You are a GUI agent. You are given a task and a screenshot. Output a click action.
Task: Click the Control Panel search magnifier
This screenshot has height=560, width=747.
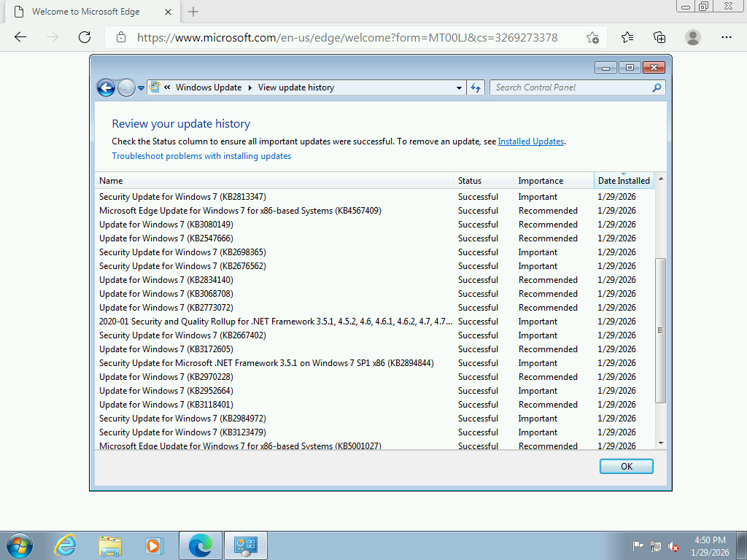(657, 87)
